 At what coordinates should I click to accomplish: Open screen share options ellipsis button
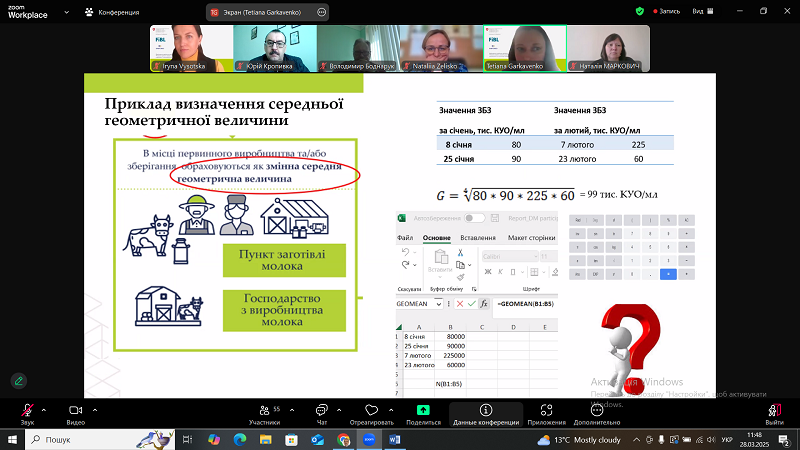pos(321,12)
